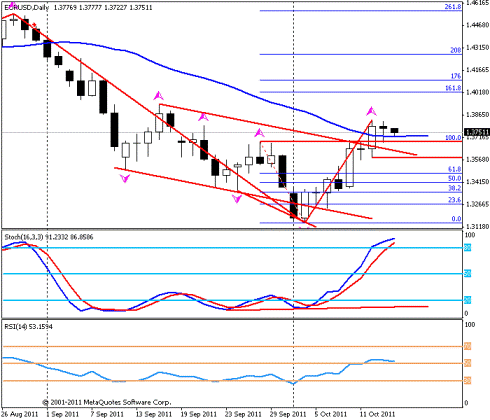490x420 pixels.
Task: Select the 261.8 Fibonacci level label
Action: (453, 6)
